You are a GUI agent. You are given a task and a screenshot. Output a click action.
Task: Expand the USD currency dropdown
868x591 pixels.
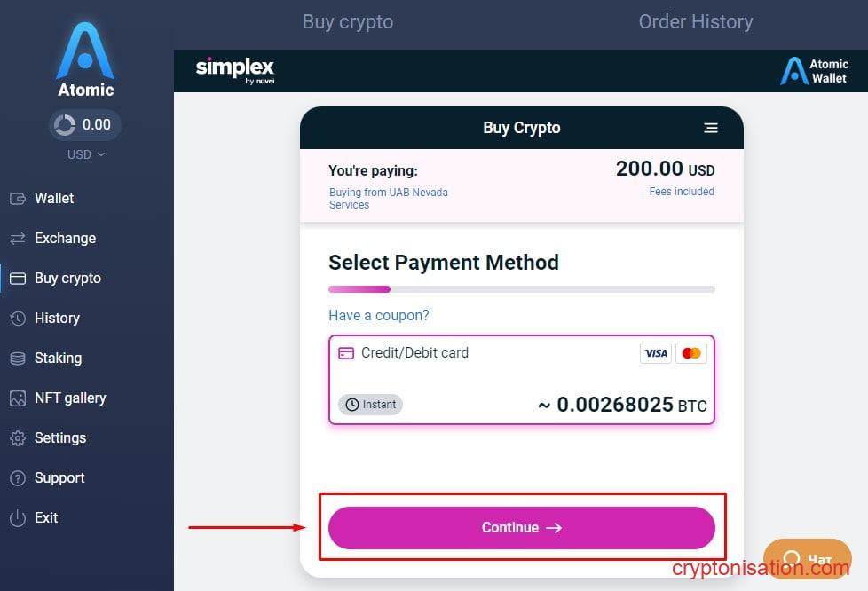86,154
